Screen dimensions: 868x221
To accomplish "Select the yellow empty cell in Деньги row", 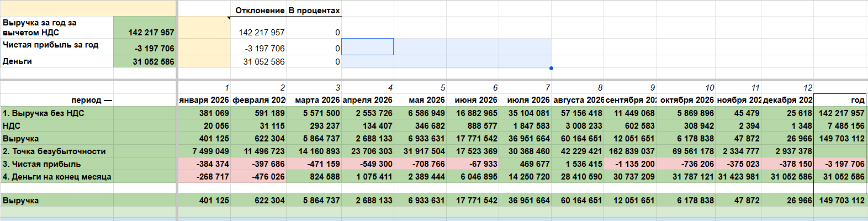I will (204, 61).
